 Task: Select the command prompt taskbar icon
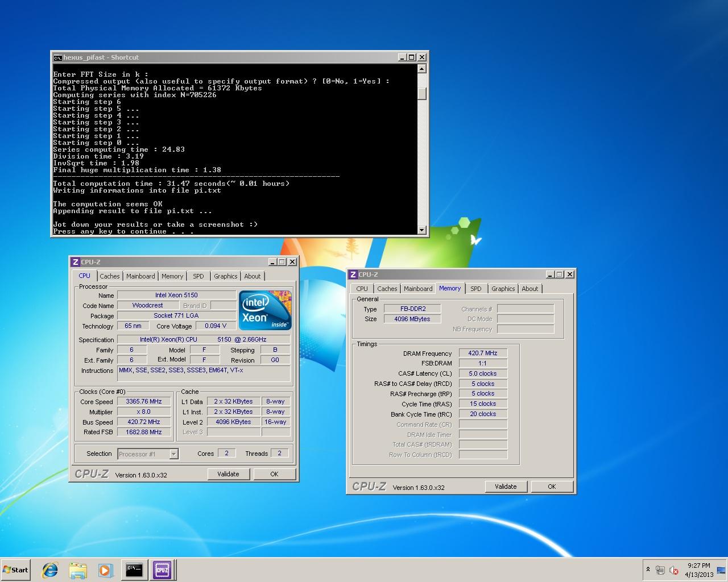click(x=134, y=569)
